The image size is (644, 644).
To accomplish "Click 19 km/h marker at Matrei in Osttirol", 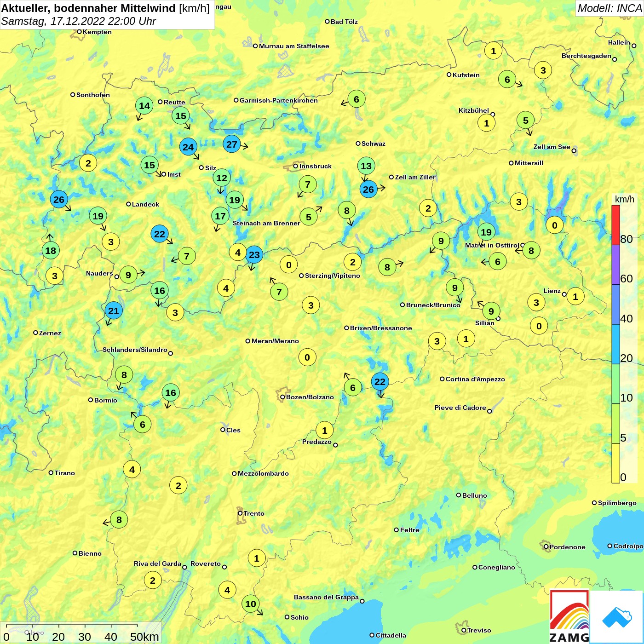I will click(x=486, y=232).
